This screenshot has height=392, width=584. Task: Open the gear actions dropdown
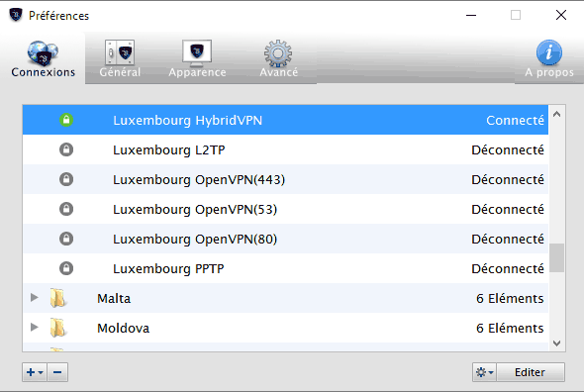[485, 372]
